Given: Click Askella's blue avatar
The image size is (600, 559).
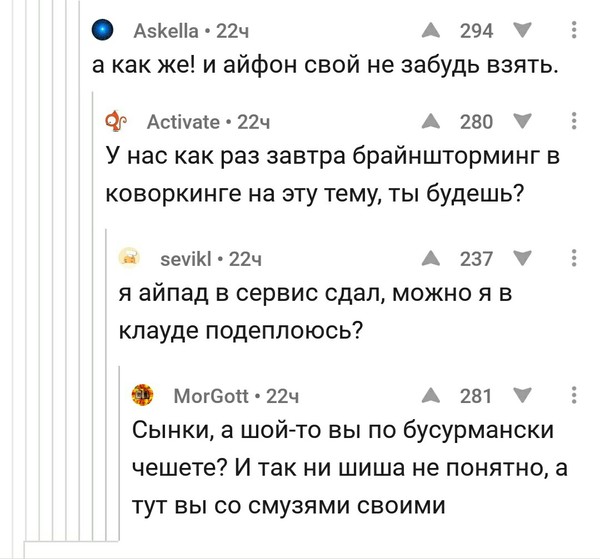Looking at the screenshot, I should pyautogui.click(x=101, y=31).
